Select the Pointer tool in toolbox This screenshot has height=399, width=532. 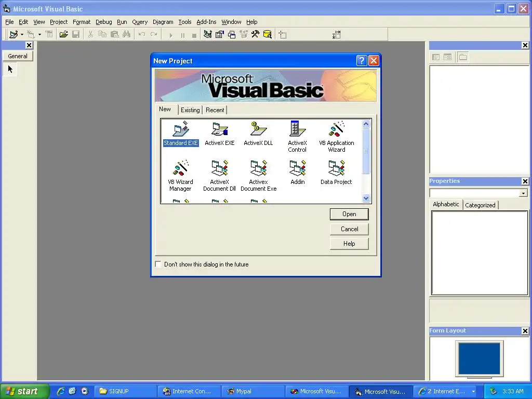(x=10, y=69)
